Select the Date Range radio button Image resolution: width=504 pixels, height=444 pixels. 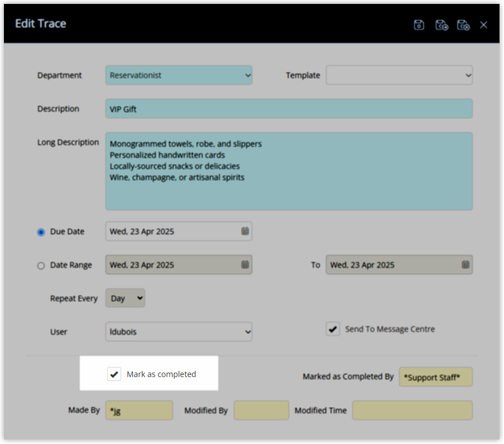[41, 266]
